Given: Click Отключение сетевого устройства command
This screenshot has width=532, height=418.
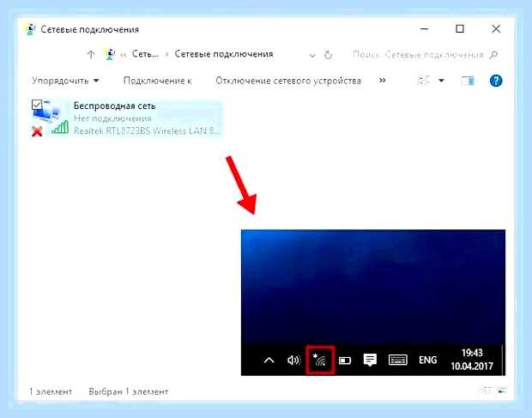Looking at the screenshot, I should point(288,81).
